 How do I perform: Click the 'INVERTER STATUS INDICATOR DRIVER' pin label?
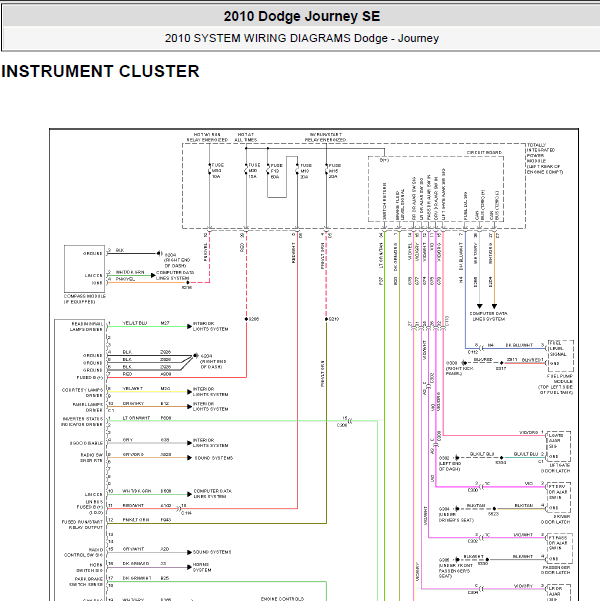click(82, 422)
